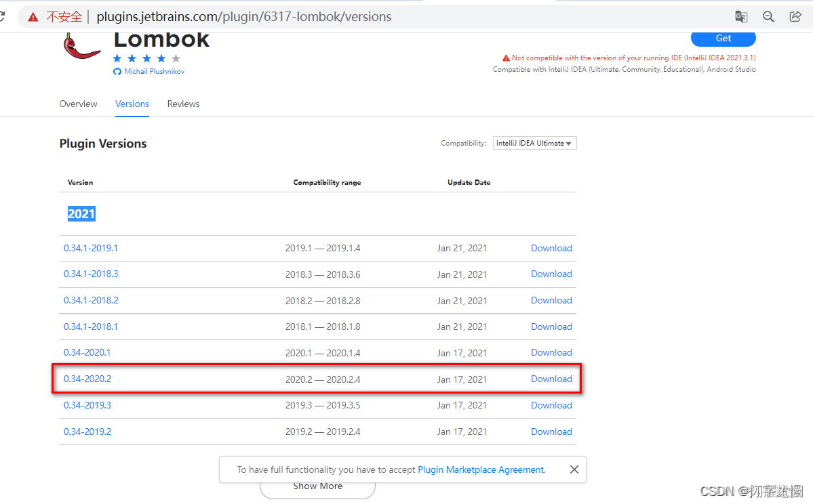Click the Compatible with IntelliJ IDEA text
The width and height of the screenshot is (813, 504).
click(x=624, y=69)
